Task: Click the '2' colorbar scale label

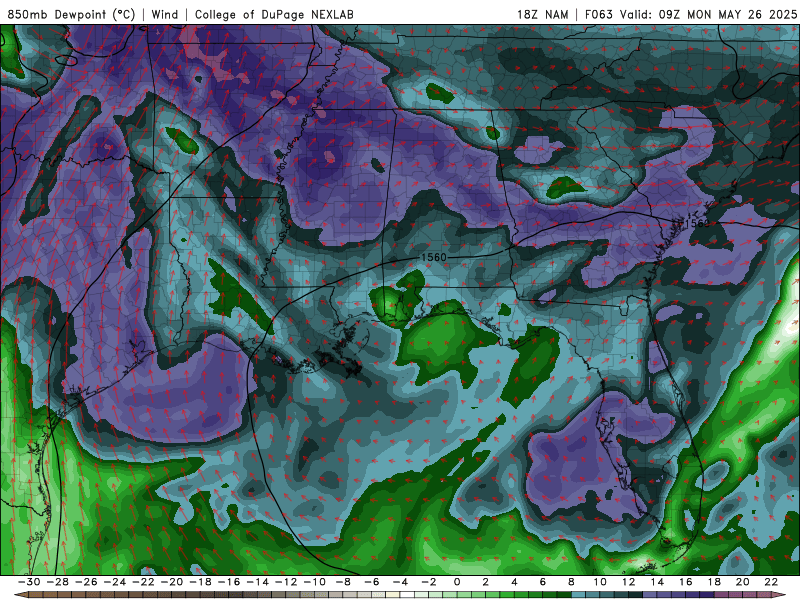Action: point(485,582)
